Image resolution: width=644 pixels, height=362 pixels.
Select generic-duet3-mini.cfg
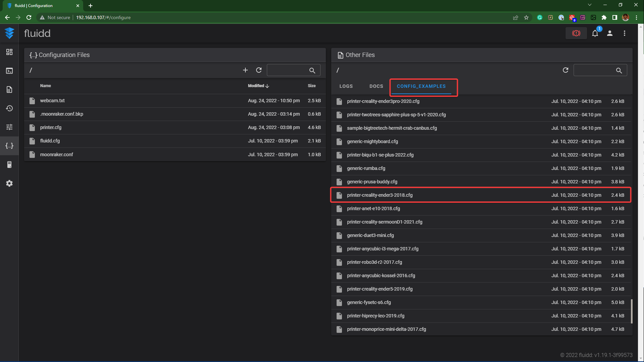tap(481, 235)
